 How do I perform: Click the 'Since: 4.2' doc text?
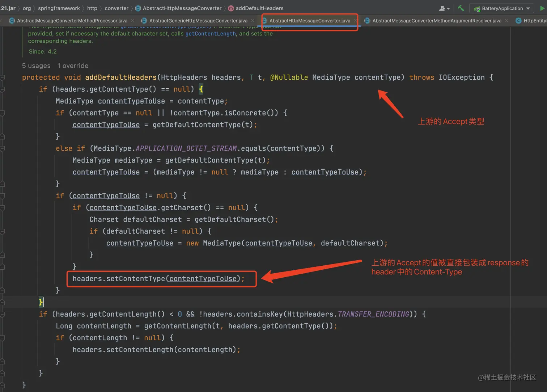(43, 51)
